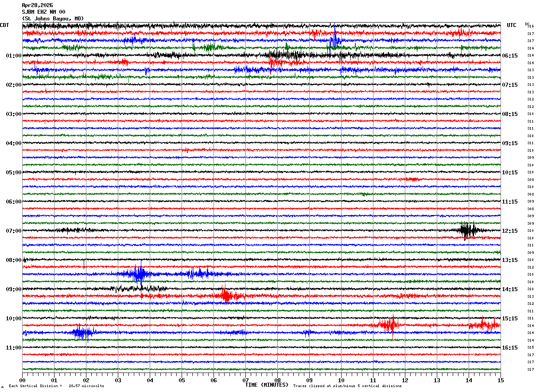The image size is (536, 392).
Task: Click the UTC timezone label
Action: 512,25
